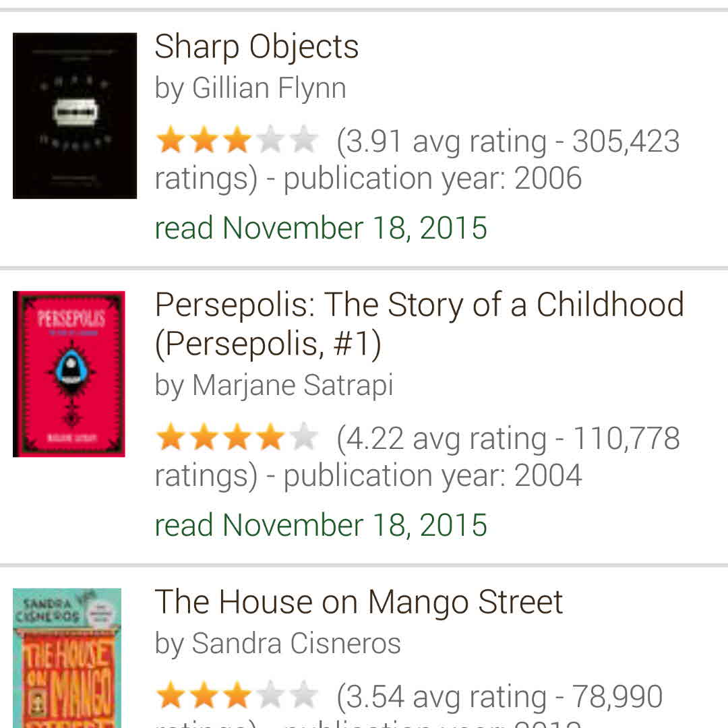
Task: Open The House on Mango Street title
Action: 359,602
